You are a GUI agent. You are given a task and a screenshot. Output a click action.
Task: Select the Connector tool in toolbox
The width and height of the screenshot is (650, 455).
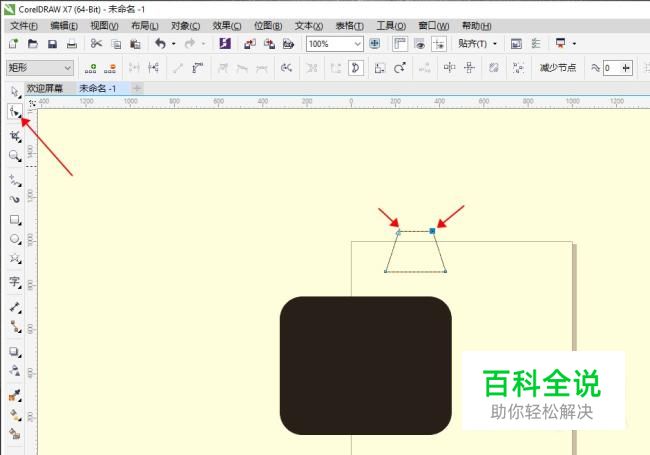pos(15,327)
